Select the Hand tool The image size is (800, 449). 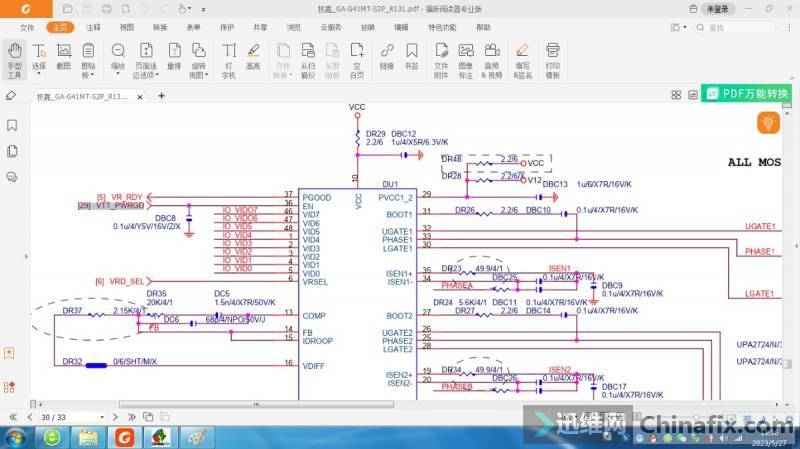tap(14, 60)
